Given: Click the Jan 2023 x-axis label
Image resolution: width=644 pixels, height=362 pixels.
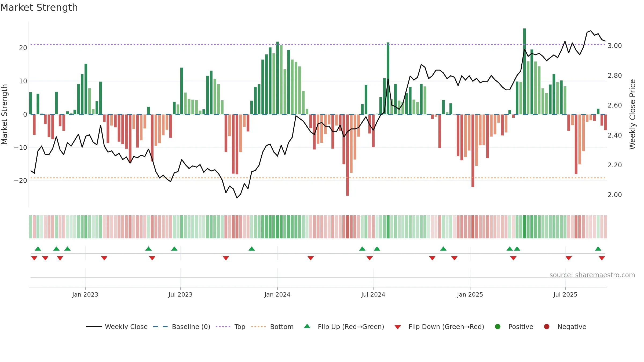Looking at the screenshot, I should [x=85, y=294].
